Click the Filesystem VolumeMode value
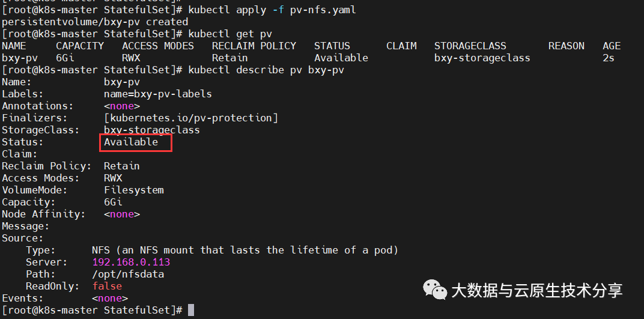 134,190
